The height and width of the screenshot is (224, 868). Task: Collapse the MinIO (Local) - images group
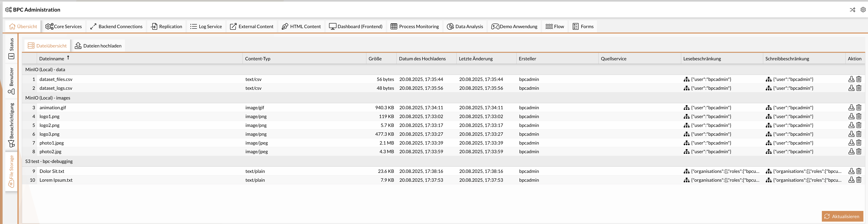pos(48,98)
